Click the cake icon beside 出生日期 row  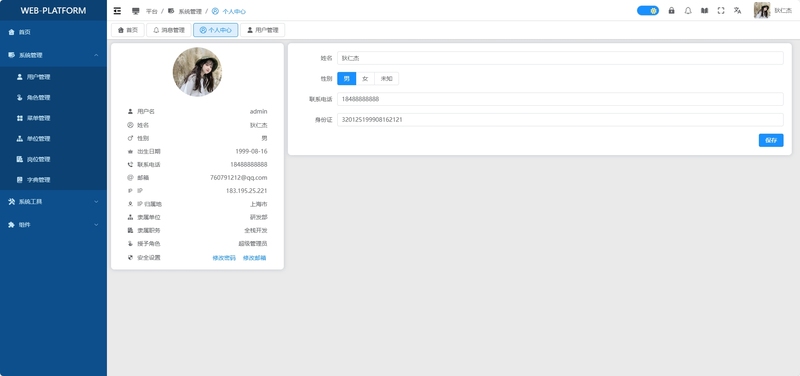click(x=130, y=152)
